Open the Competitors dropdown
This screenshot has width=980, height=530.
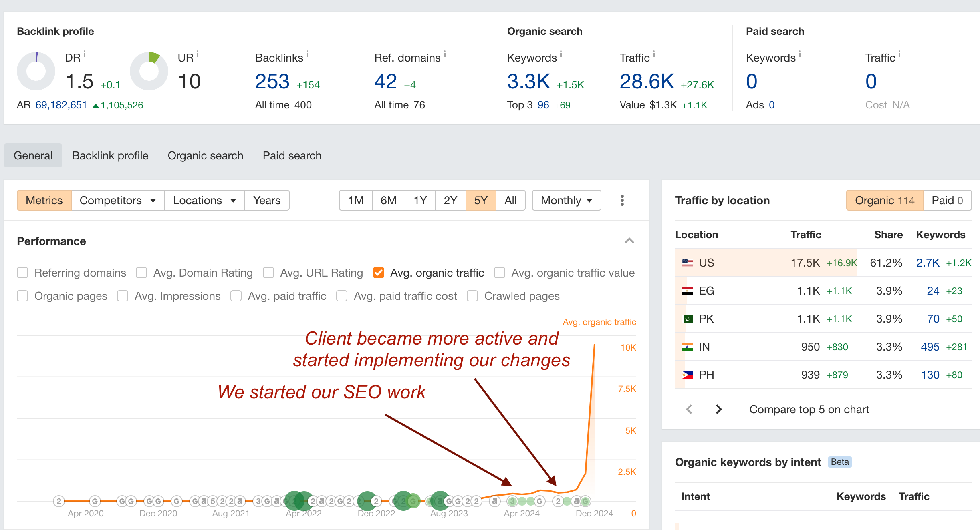tap(118, 200)
